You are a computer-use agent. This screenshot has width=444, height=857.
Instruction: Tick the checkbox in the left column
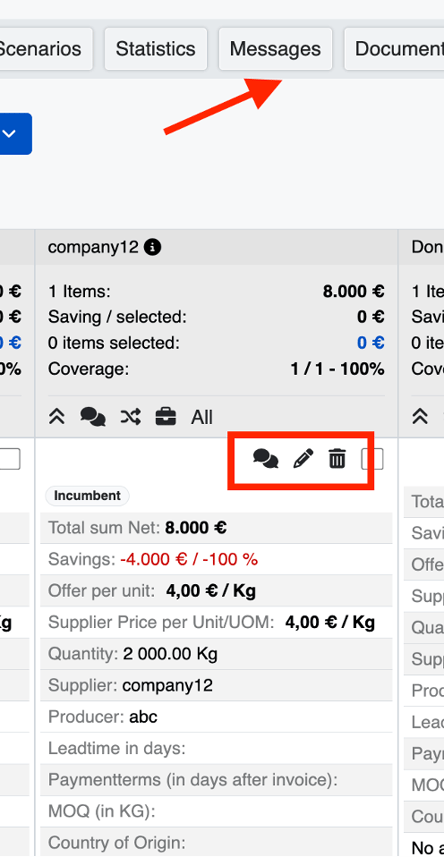coord(10,459)
